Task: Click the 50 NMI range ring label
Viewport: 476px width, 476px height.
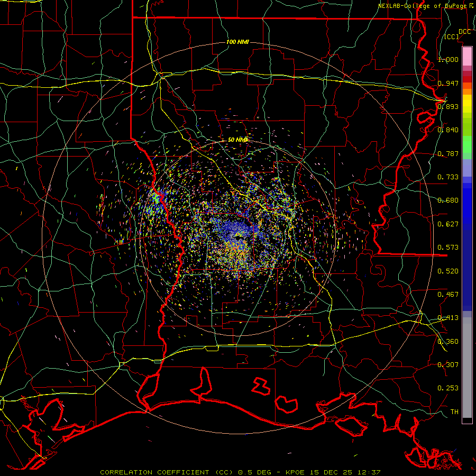Action: coord(238,140)
